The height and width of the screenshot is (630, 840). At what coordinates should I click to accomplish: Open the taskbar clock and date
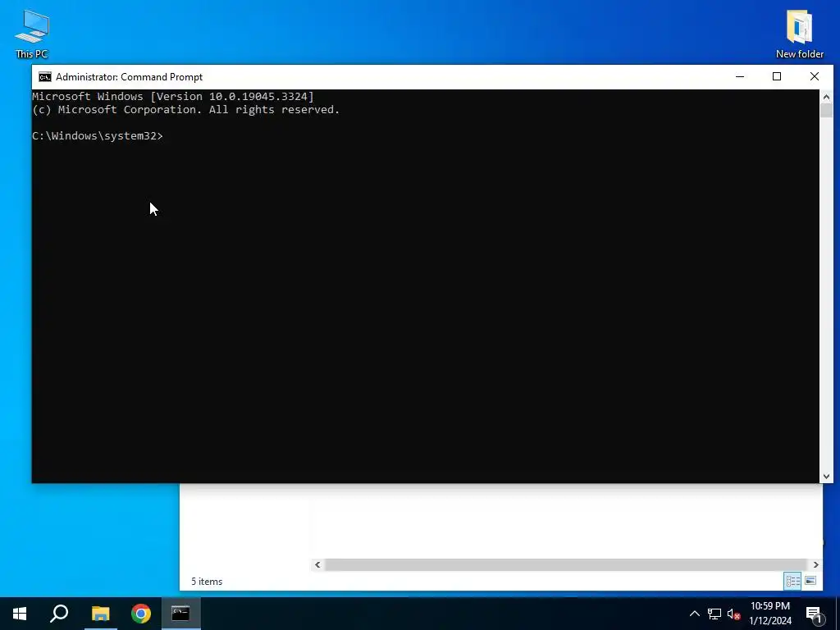click(769, 614)
